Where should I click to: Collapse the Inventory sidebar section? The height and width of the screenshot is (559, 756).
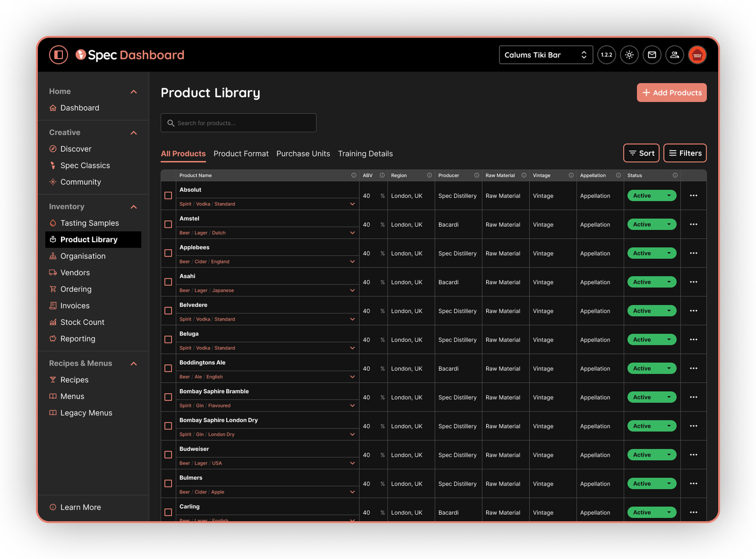coord(134,206)
